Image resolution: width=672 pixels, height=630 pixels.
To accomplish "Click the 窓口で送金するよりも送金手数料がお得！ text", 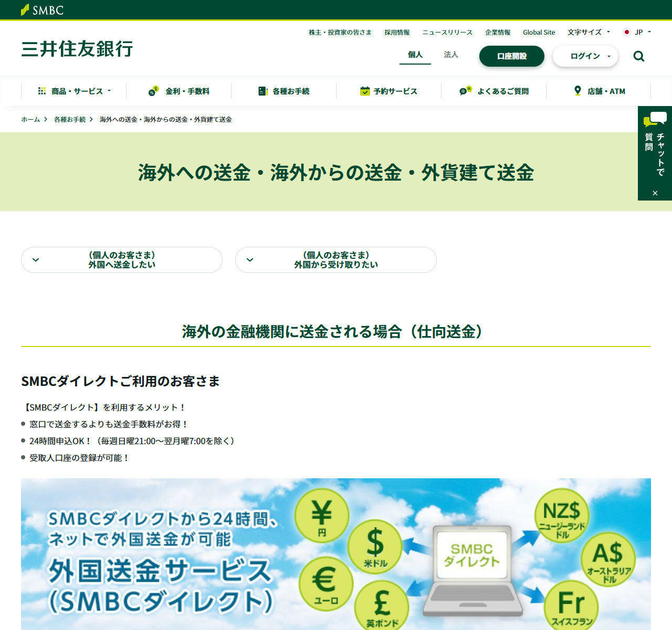I will click(109, 424).
